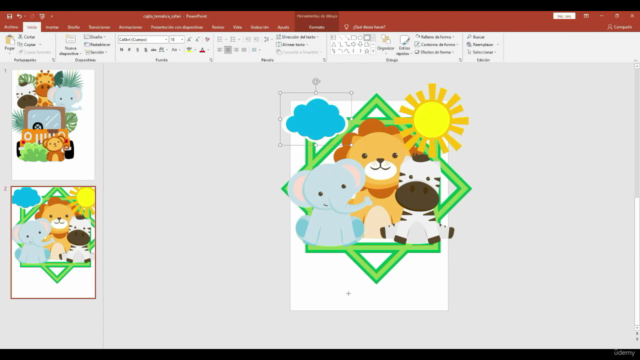Open the Fuente dialog launcher
The width and height of the screenshot is (640, 360).
211,60
